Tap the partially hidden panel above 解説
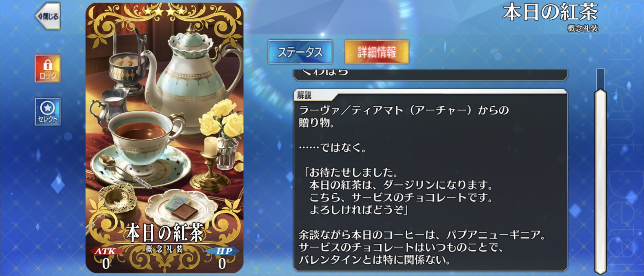 click(431, 74)
